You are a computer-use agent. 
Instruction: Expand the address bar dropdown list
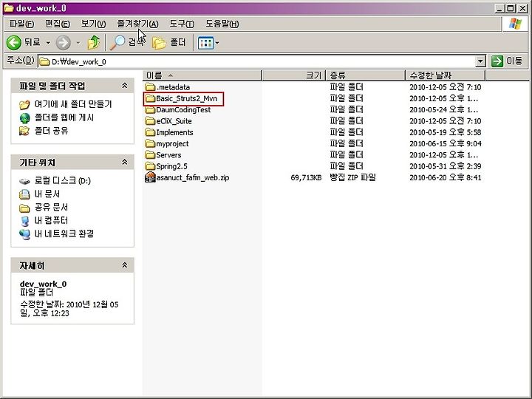click(x=480, y=62)
